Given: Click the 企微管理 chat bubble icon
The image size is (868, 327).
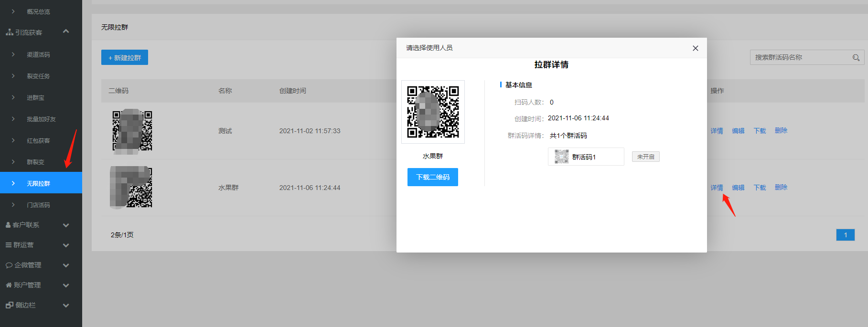Looking at the screenshot, I should [x=9, y=265].
